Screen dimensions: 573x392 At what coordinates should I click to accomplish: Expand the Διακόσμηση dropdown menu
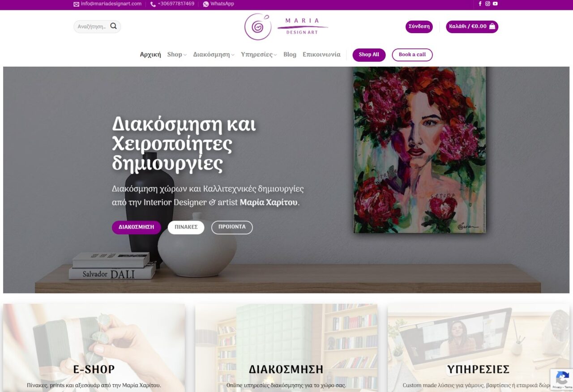[214, 55]
